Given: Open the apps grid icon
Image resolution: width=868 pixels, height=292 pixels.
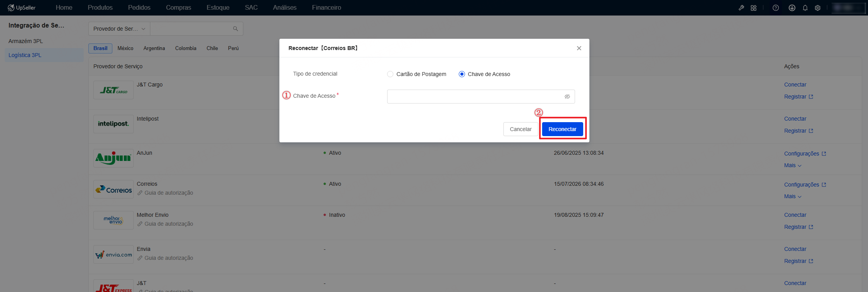Looking at the screenshot, I should [x=754, y=8].
